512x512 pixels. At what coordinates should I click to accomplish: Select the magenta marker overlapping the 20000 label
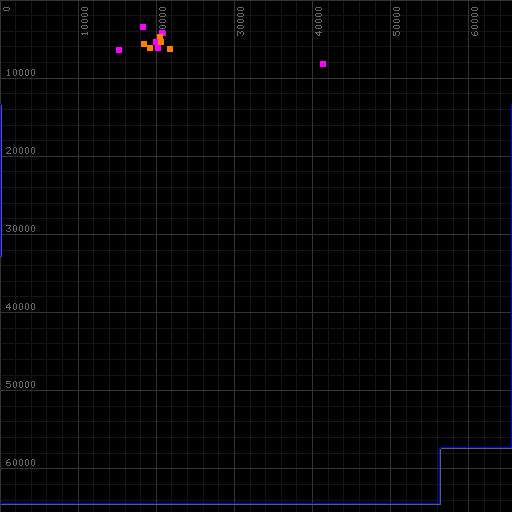pos(162,33)
